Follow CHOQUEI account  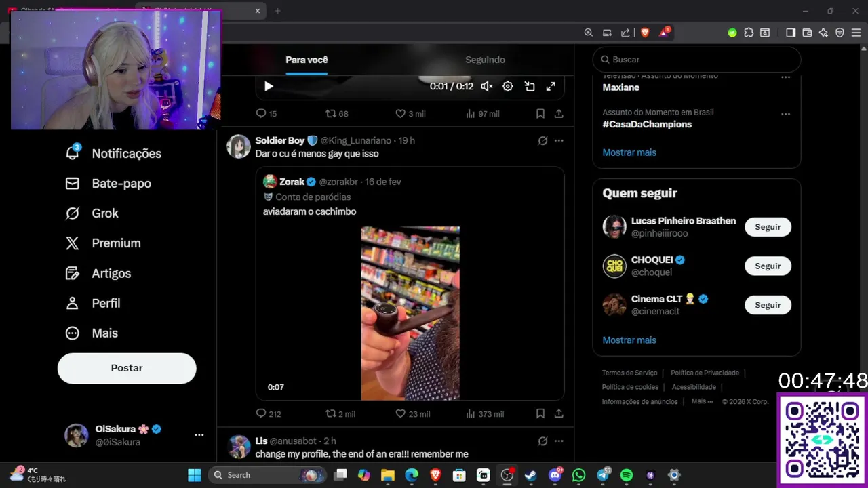pos(768,266)
